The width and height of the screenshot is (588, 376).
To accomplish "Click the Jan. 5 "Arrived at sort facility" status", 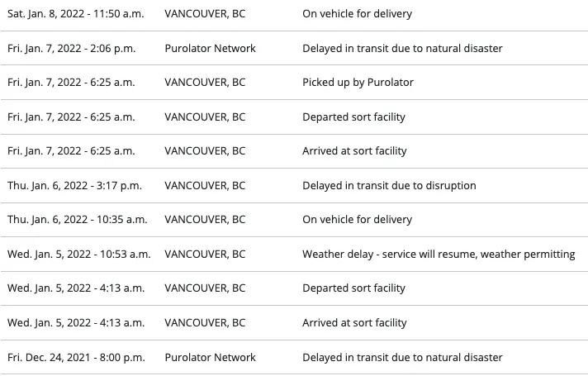I will 354,323.
